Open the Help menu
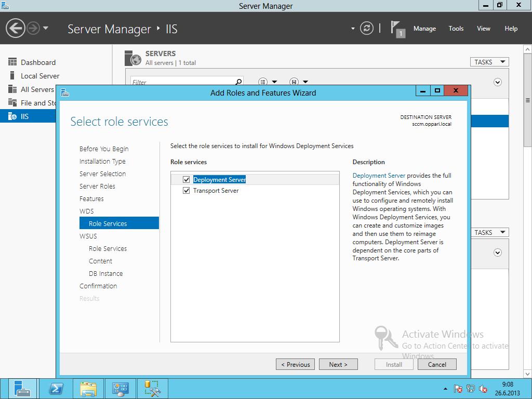 pos(511,29)
